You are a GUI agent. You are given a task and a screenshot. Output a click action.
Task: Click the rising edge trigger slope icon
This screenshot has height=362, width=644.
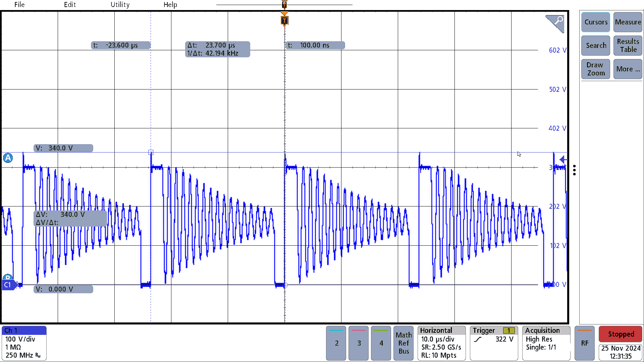pyautogui.click(x=478, y=340)
